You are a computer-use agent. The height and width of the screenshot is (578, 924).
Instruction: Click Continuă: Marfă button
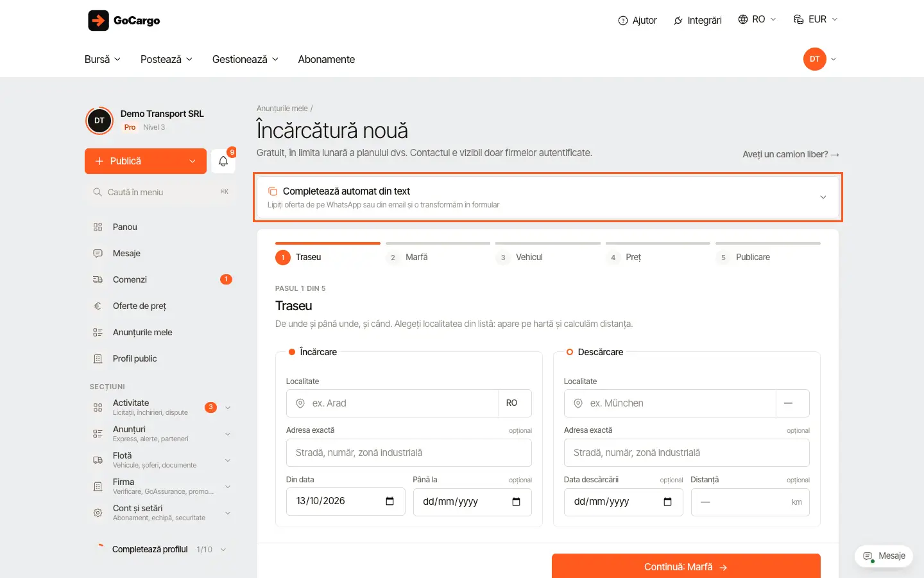coord(686,567)
